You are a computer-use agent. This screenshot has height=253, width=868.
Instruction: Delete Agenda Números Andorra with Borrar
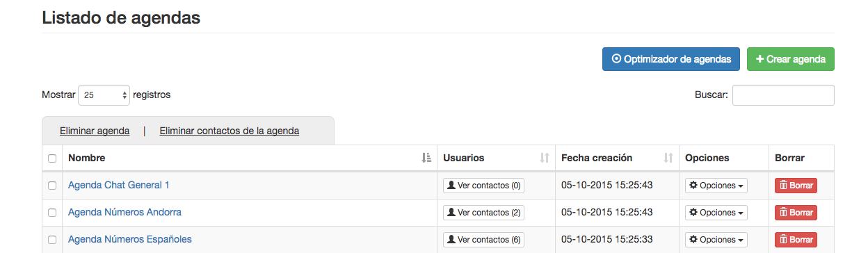tap(796, 213)
